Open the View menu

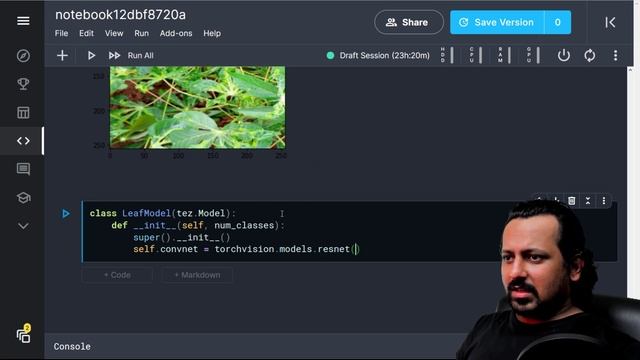[114, 33]
